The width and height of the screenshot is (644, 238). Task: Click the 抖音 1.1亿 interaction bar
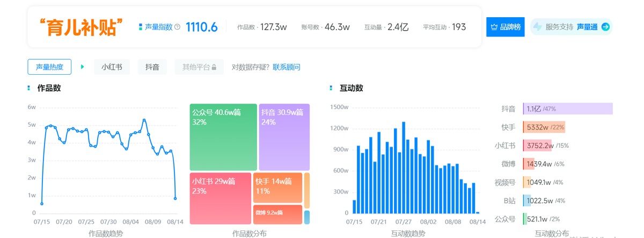[568, 109]
